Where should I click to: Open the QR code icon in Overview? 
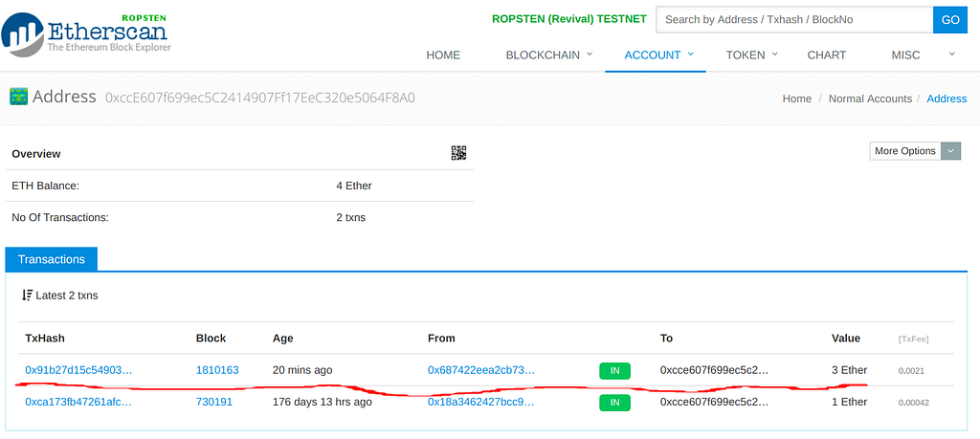click(x=458, y=153)
